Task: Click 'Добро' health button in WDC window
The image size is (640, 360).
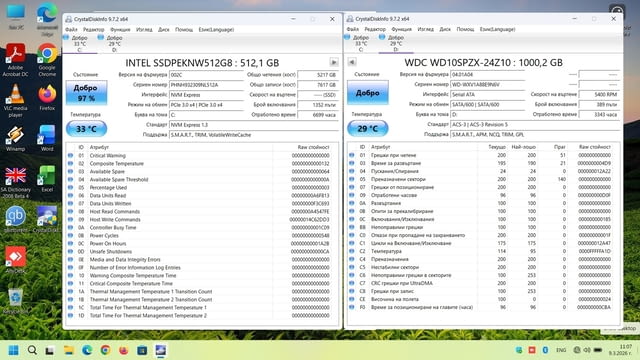Action: tap(368, 93)
